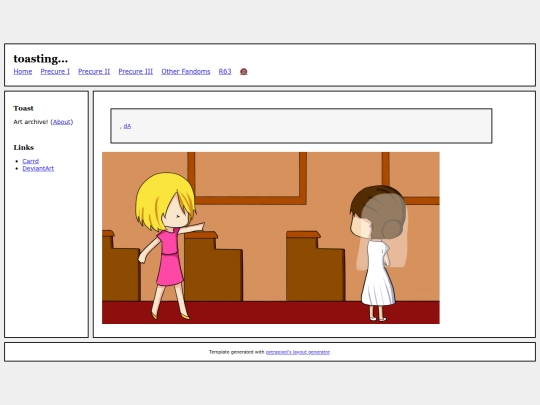Image resolution: width=540 pixels, height=405 pixels.
Task: Click the Art archive! description text
Action: 31,122
